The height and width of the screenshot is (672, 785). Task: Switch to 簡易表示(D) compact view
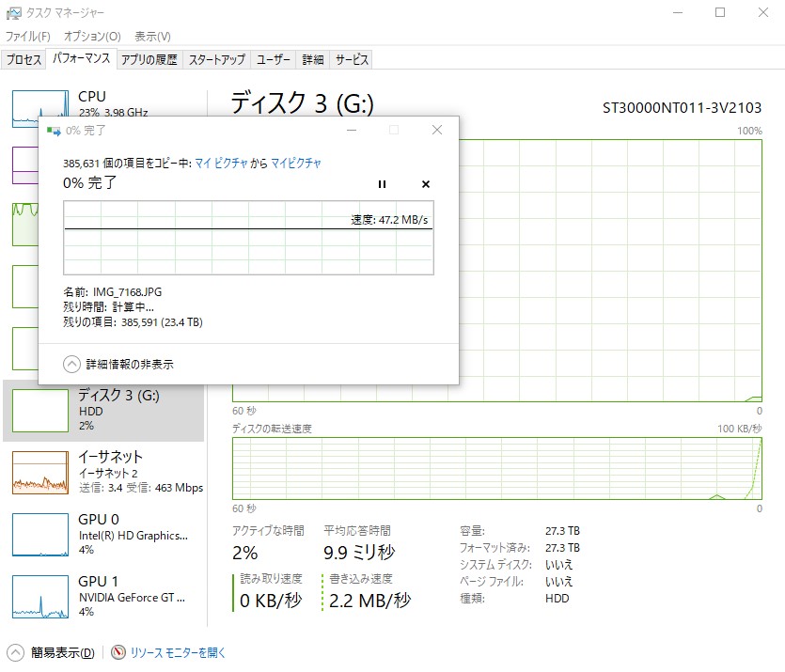62,652
